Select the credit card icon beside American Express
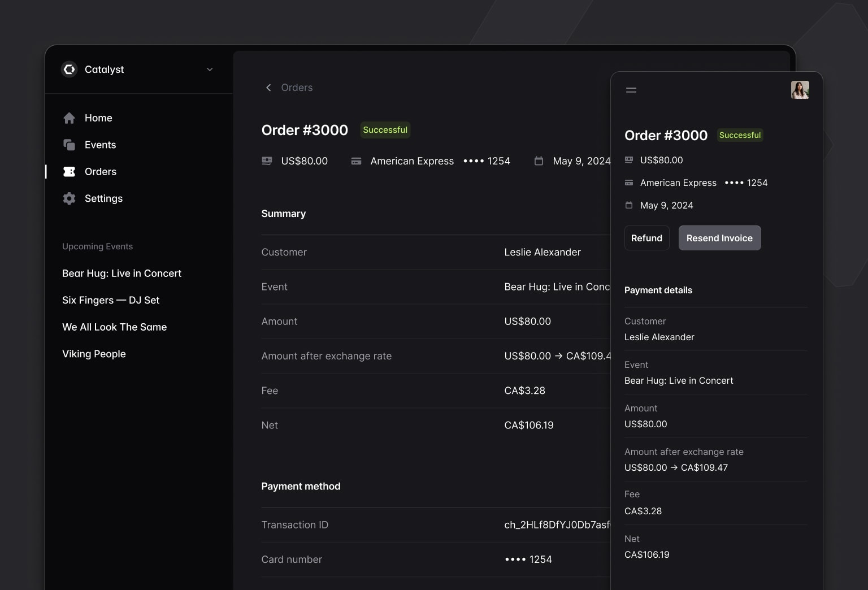This screenshot has width=868, height=590. pyautogui.click(x=356, y=160)
